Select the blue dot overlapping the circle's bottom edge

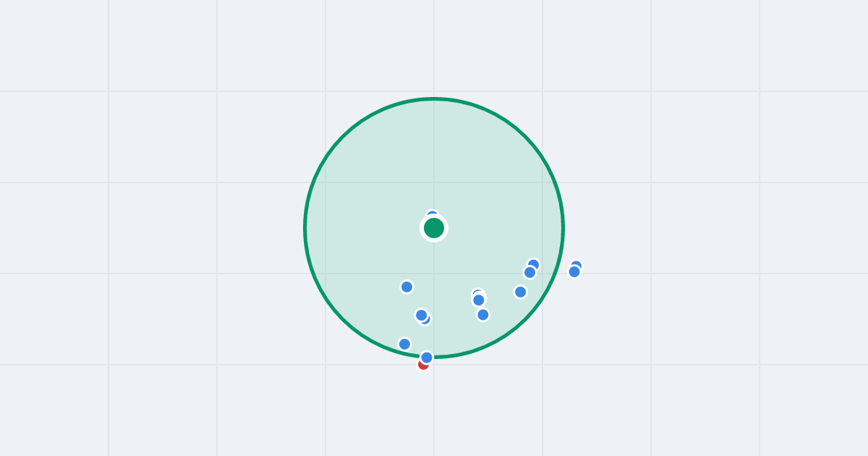(427, 358)
